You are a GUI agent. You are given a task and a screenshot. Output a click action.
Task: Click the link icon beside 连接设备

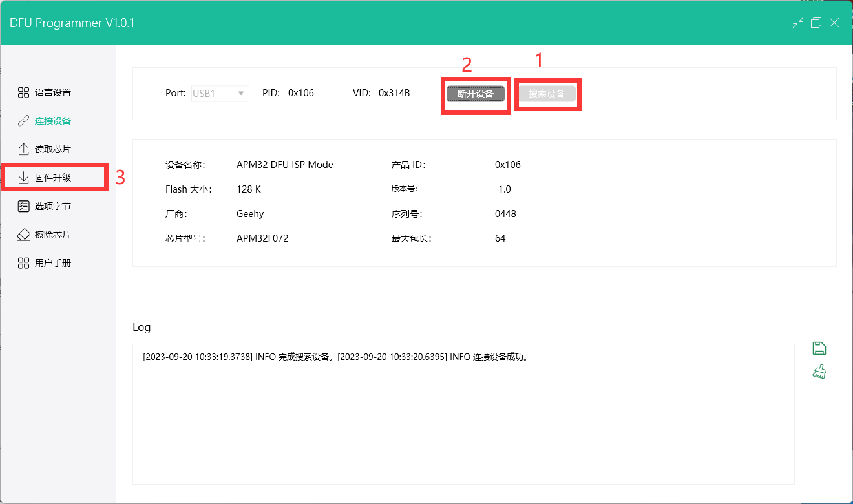pyautogui.click(x=23, y=121)
